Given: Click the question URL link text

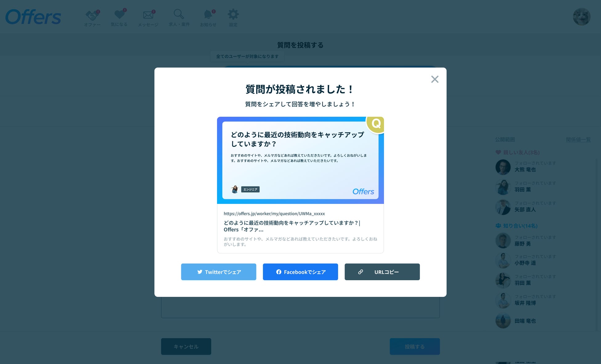Looking at the screenshot, I should (274, 213).
